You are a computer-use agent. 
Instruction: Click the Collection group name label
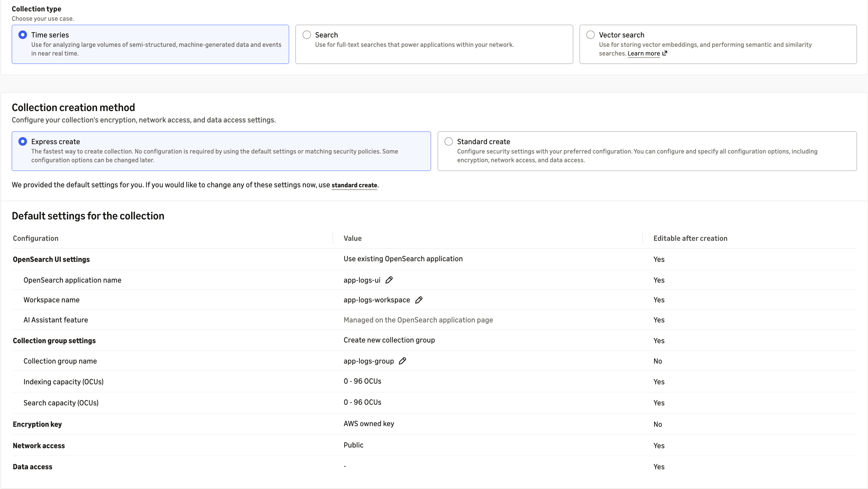pyautogui.click(x=60, y=361)
